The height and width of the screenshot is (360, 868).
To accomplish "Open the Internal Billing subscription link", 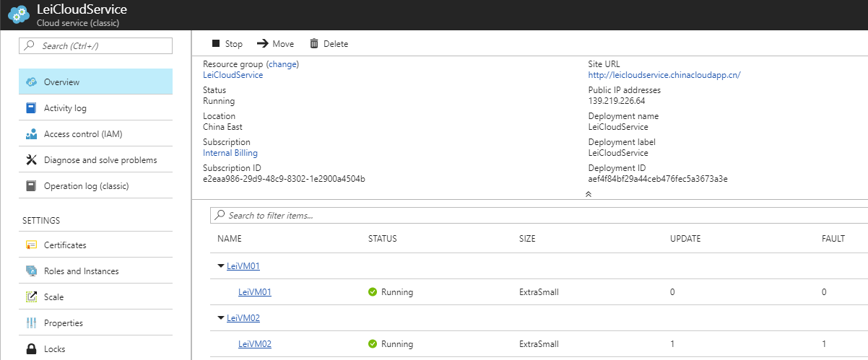I will pos(230,153).
